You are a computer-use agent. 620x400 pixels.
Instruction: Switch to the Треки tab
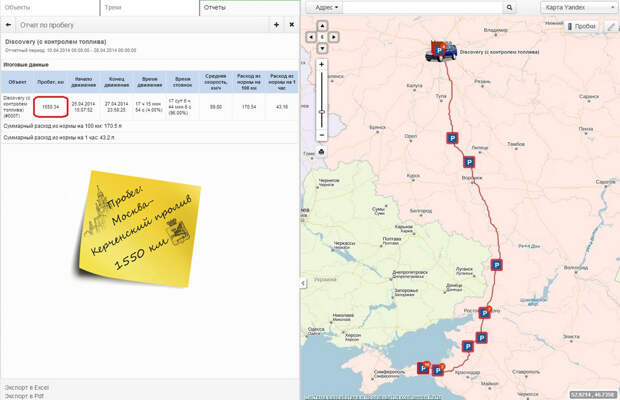click(x=149, y=8)
